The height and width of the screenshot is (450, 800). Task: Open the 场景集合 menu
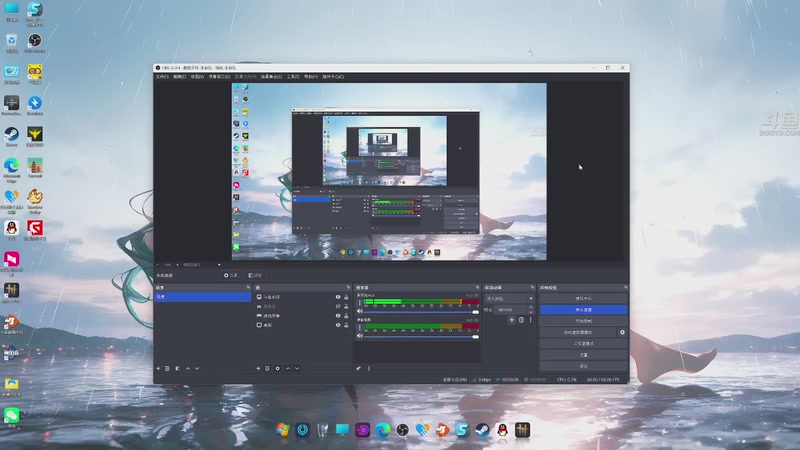[x=271, y=77]
